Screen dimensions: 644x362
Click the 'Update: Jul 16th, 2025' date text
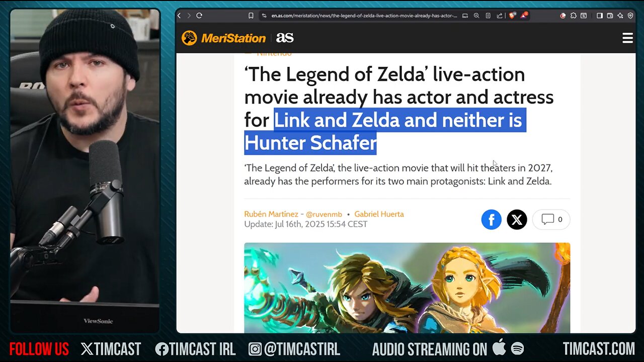[x=306, y=224]
